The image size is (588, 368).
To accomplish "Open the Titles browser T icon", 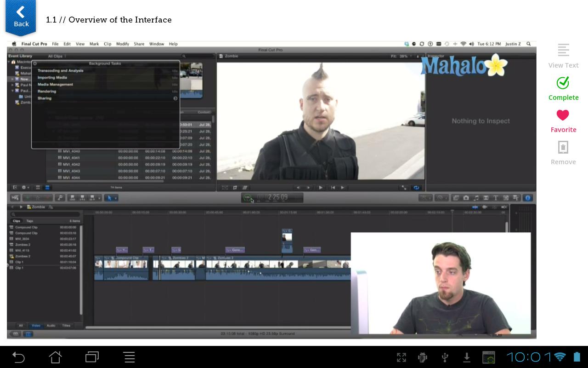I will (x=496, y=198).
